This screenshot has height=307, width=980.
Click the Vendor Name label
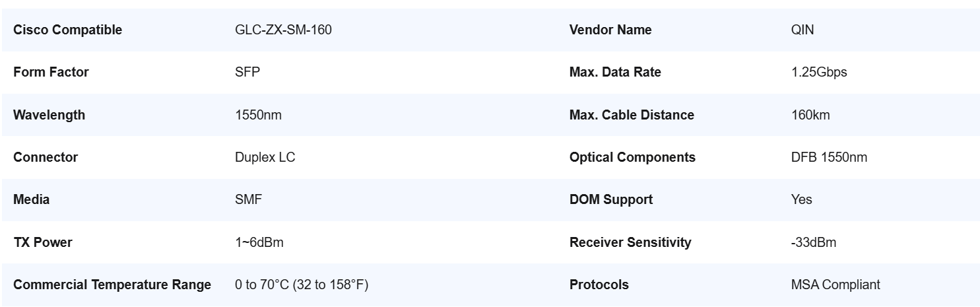[x=610, y=30]
